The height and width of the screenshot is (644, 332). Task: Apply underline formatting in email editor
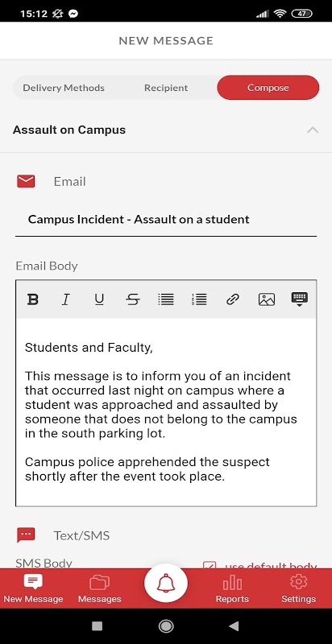99,299
